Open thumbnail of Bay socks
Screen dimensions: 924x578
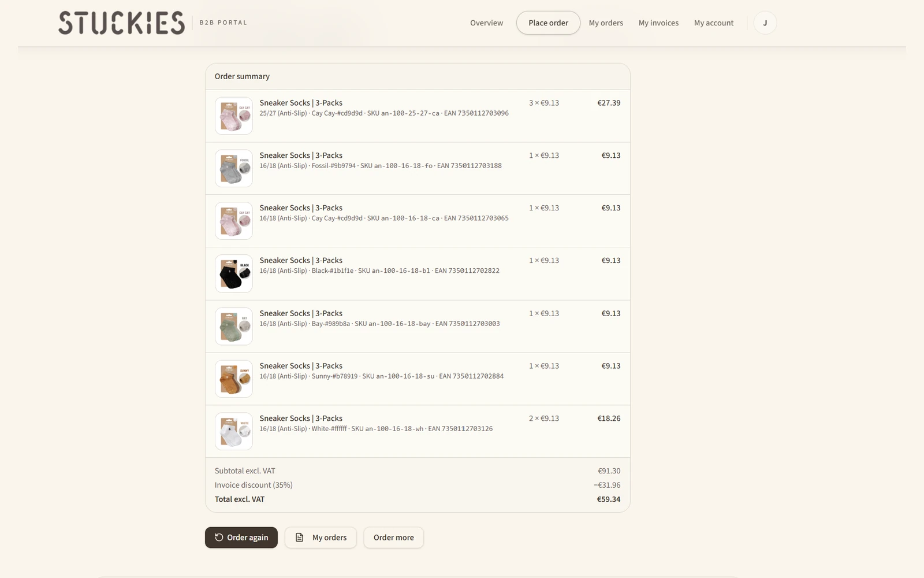[234, 327]
